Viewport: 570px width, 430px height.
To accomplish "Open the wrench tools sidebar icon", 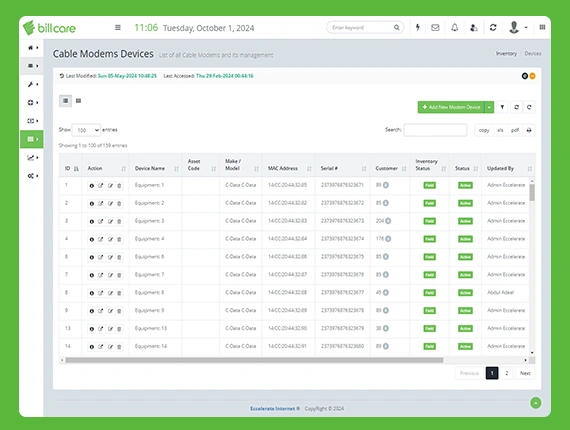I will [32, 84].
